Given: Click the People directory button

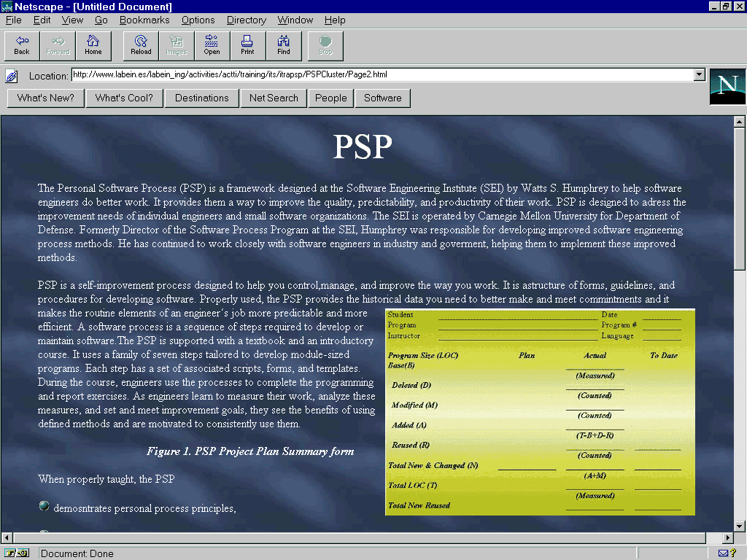Looking at the screenshot, I should tap(330, 98).
